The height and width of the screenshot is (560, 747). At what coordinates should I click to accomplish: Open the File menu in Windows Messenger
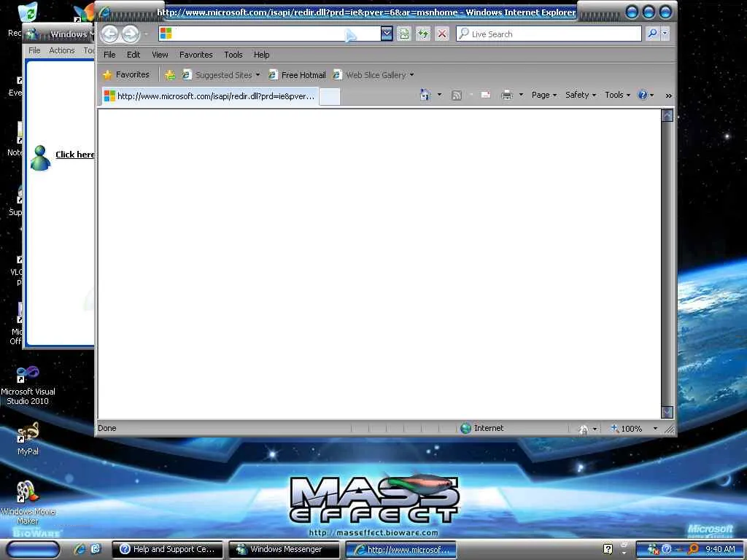34,50
